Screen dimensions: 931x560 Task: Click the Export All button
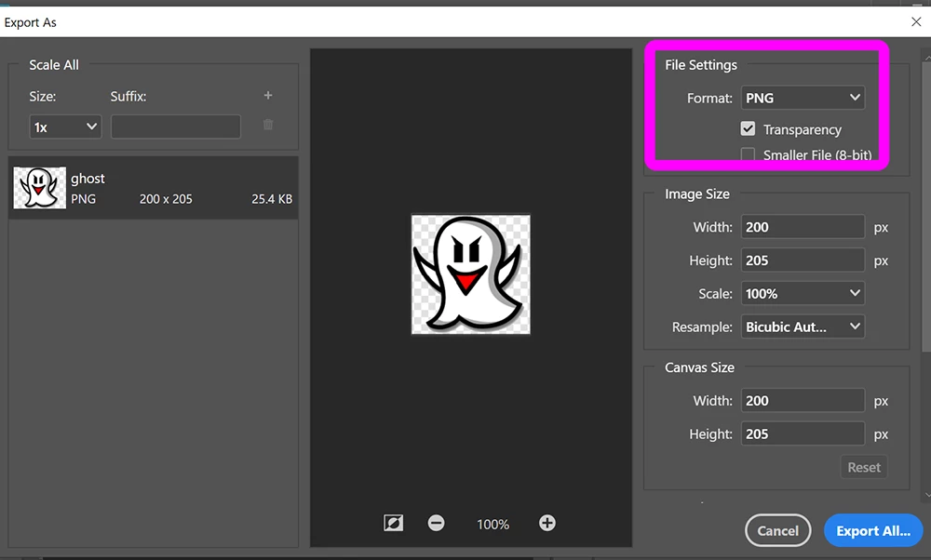[873, 531]
